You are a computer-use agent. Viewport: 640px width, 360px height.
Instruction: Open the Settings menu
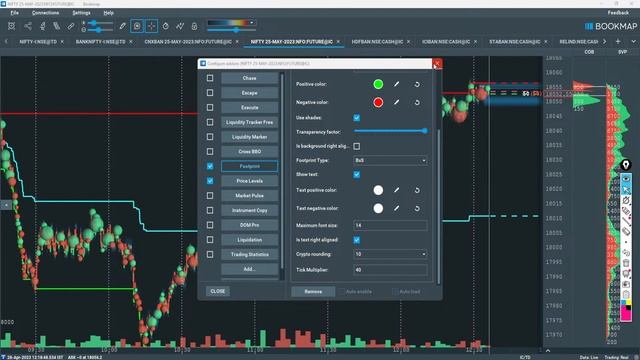pyautogui.click(x=81, y=13)
